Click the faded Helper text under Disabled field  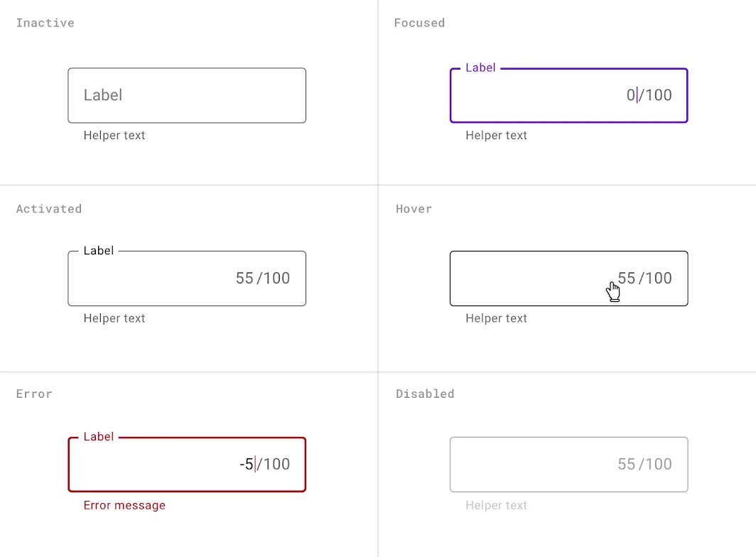click(497, 506)
